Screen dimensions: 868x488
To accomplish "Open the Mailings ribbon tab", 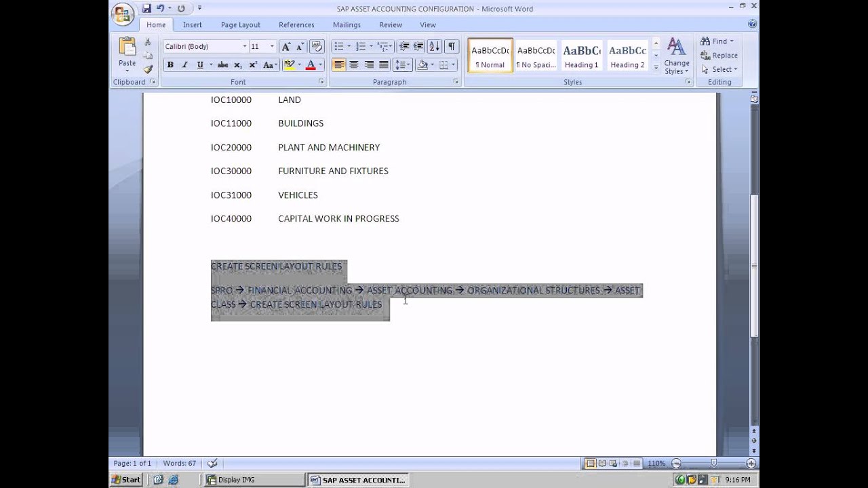I will pos(347,24).
